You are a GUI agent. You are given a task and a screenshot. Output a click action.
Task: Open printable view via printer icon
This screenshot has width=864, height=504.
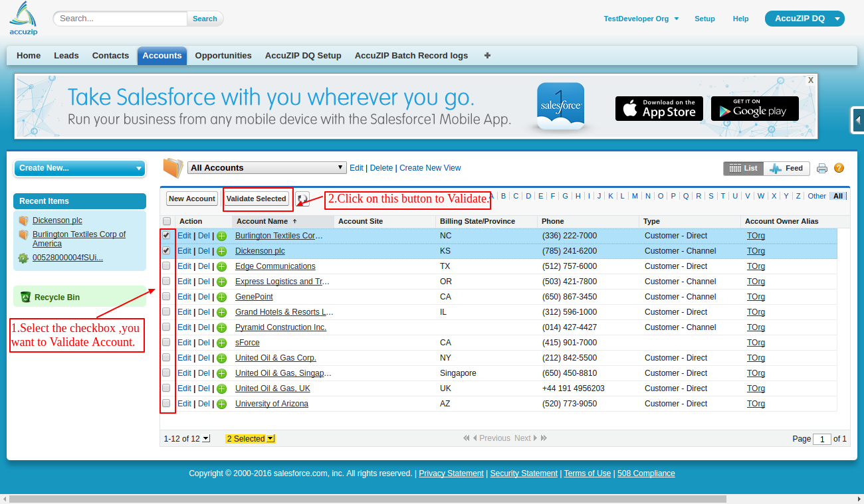point(822,169)
